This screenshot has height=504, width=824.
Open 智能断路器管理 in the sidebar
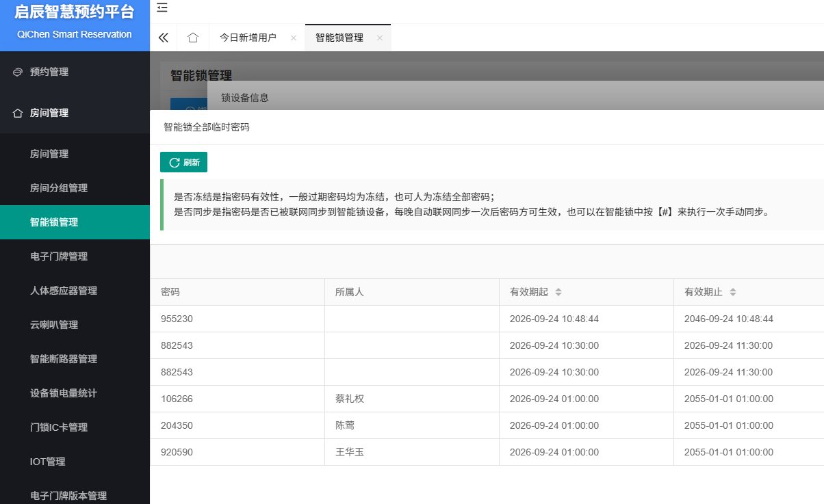[x=75, y=359]
